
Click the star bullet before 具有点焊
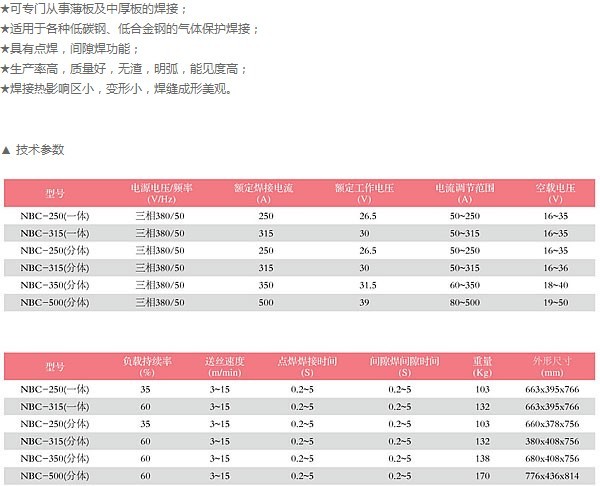click(5, 49)
